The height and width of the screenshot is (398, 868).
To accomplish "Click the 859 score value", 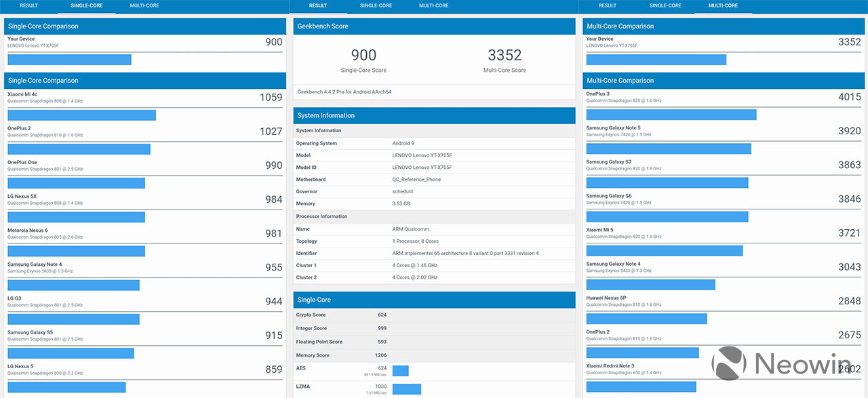I will 273,370.
